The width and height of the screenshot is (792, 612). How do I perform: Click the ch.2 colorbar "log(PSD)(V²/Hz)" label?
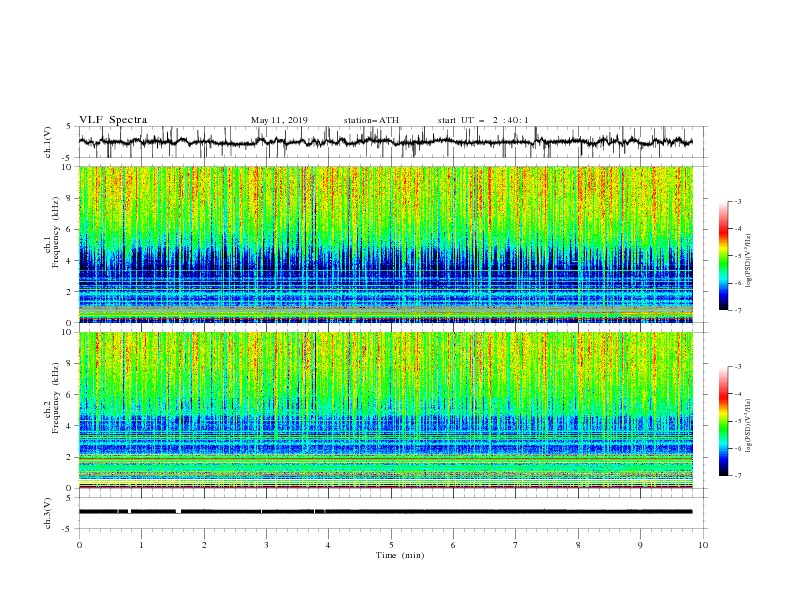748,426
